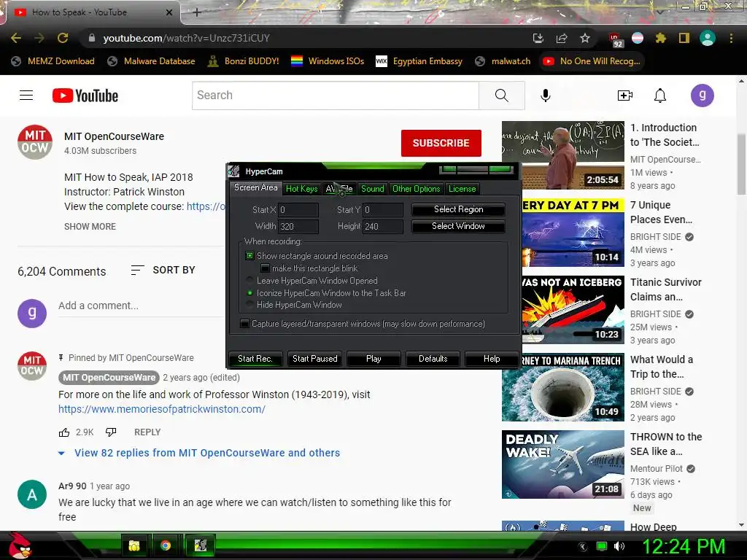The width and height of the screenshot is (747, 560).
Task: Bookmark this page with star icon
Action: click(x=585, y=38)
